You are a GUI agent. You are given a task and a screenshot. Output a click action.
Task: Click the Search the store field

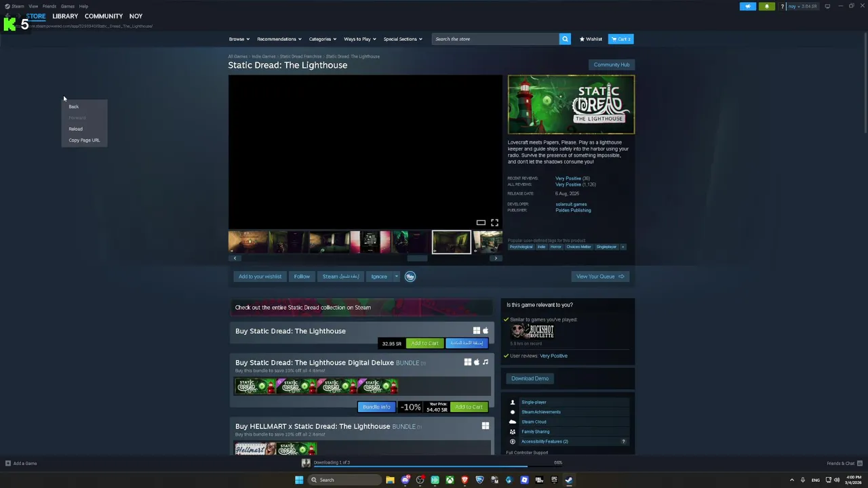(496, 39)
